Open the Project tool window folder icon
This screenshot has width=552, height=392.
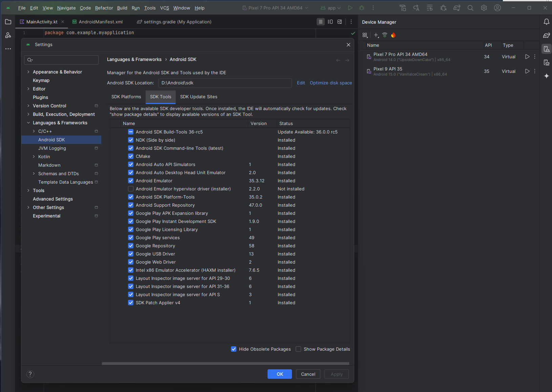[8, 22]
